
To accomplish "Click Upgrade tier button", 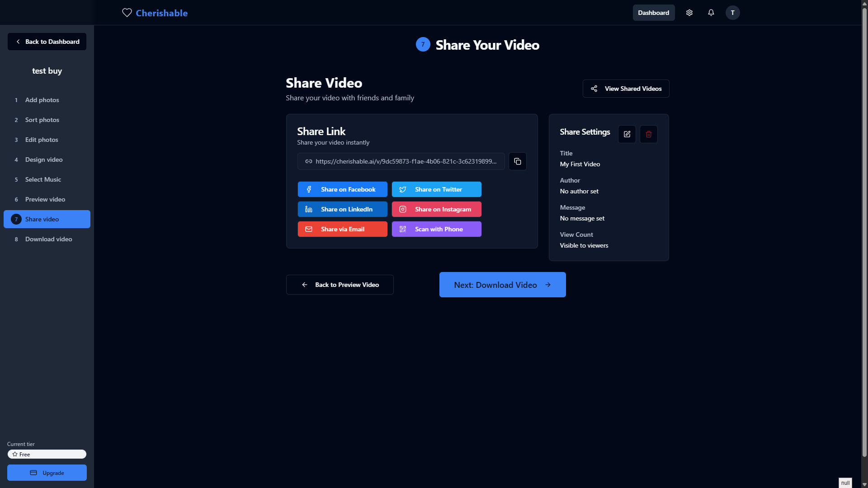I will click(x=47, y=473).
